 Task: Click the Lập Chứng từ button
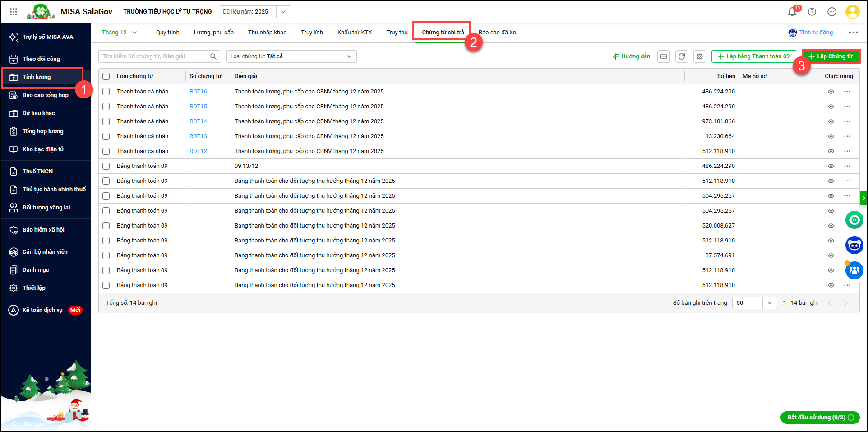[831, 56]
